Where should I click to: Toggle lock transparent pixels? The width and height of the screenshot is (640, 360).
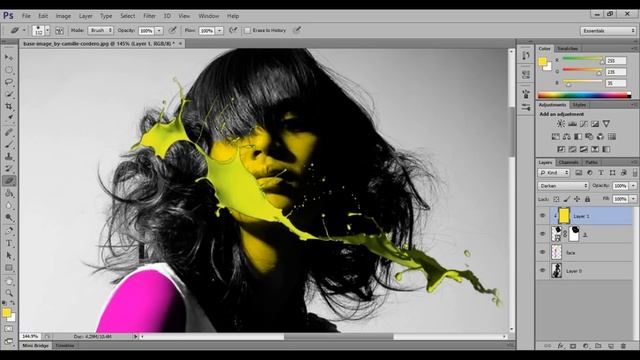coord(556,199)
